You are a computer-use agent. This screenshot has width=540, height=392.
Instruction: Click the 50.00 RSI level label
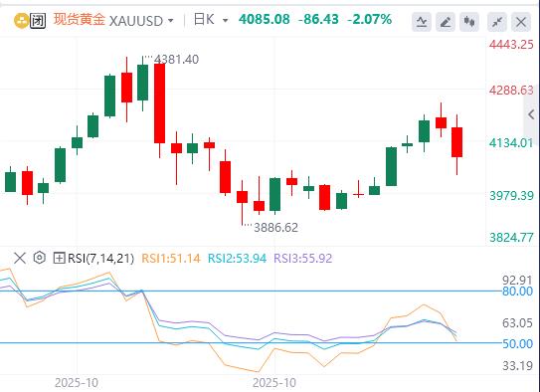pyautogui.click(x=517, y=344)
